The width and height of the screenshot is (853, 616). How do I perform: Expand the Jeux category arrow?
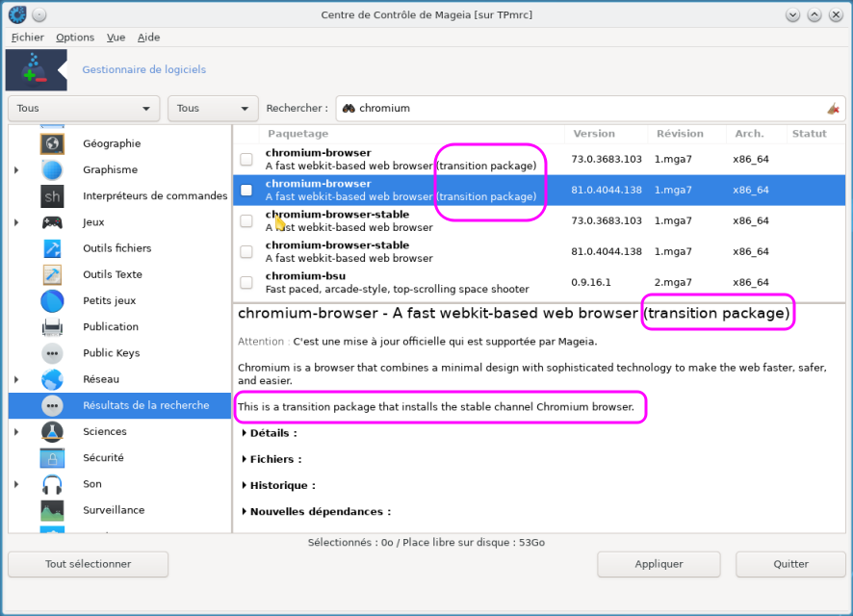pos(16,222)
